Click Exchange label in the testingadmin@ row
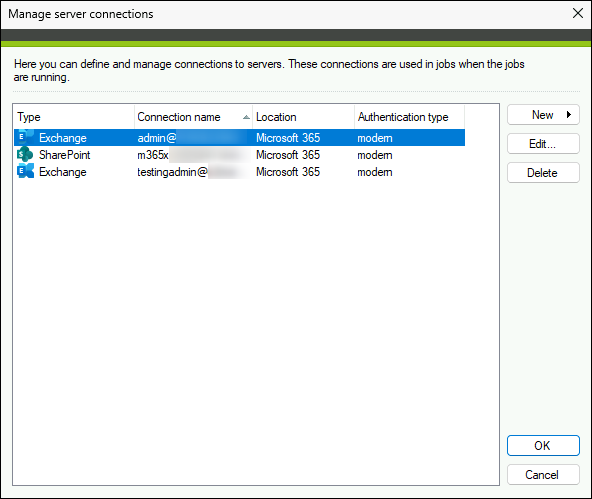 click(63, 172)
